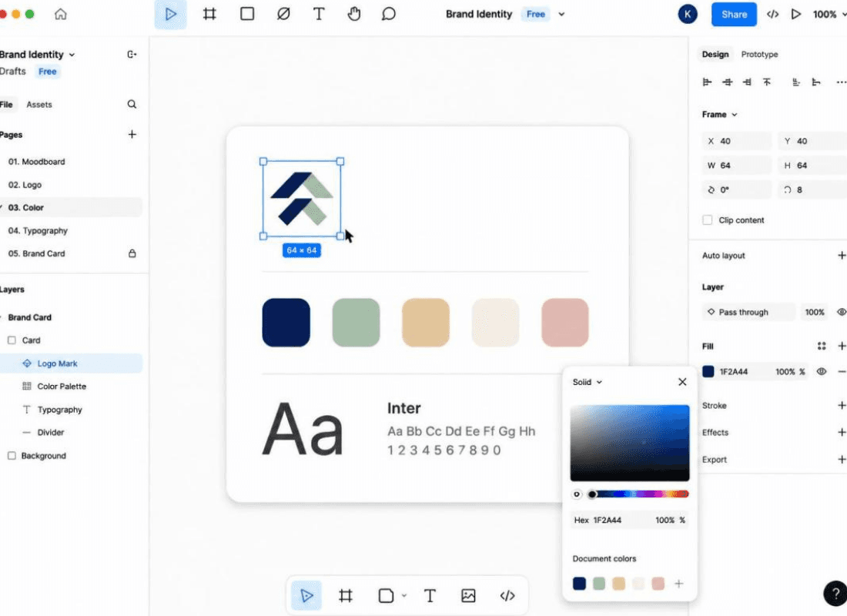Viewport: 847px width, 616px height.
Task: Enable the Clip content checkbox
Action: (x=707, y=220)
